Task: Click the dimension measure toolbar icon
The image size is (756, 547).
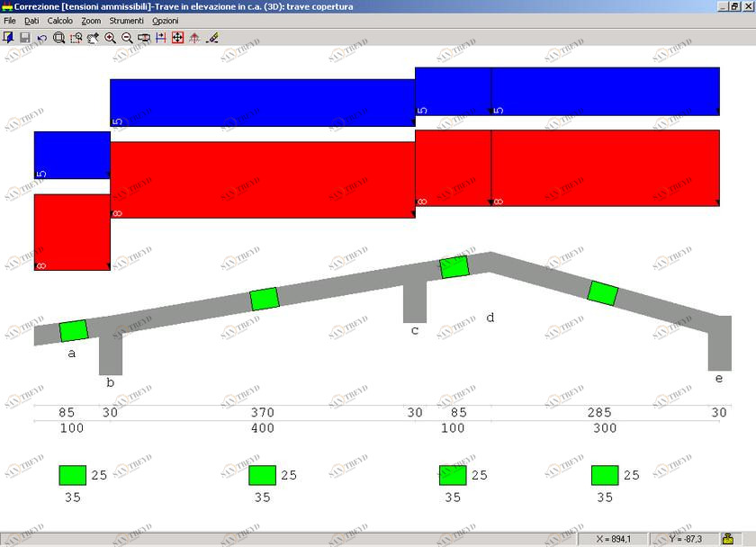Action: coord(161,38)
